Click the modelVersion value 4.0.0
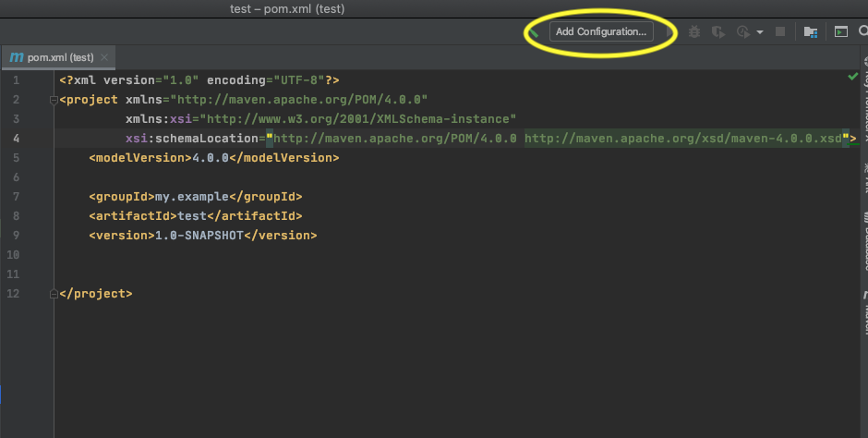 coord(211,158)
